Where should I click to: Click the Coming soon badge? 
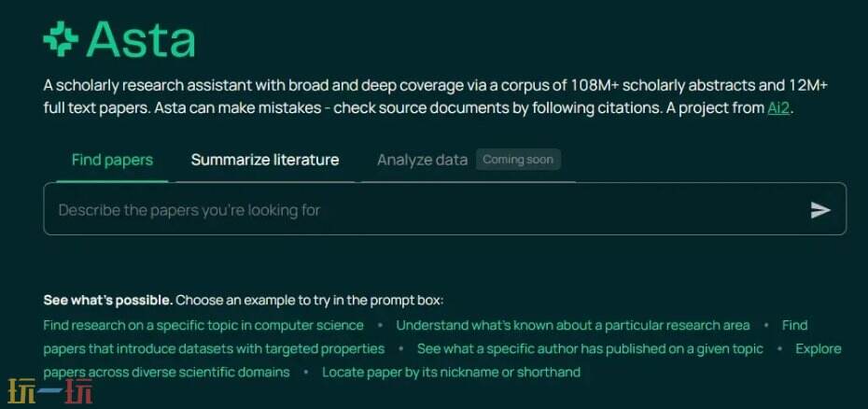click(518, 160)
